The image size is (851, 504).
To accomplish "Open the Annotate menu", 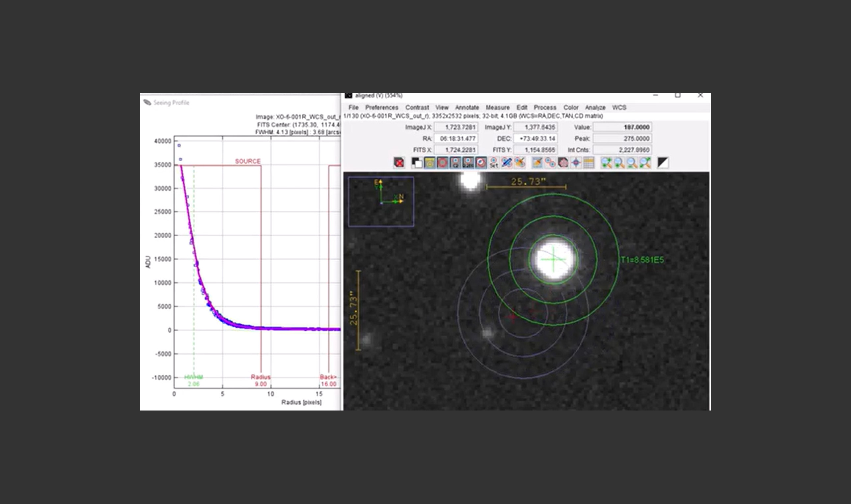I will [467, 107].
